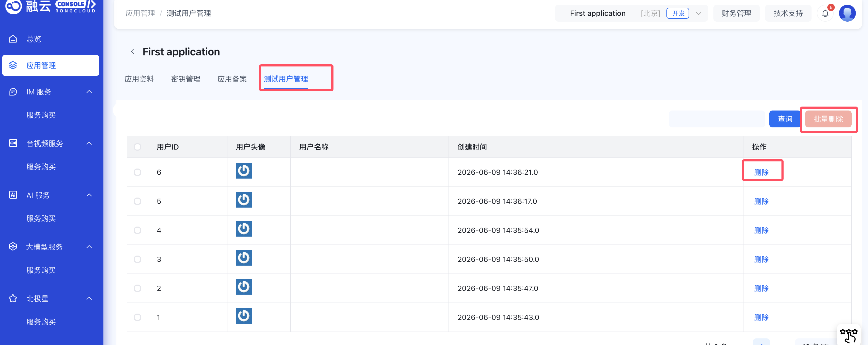Click the 北极星 star icon

(x=13, y=299)
